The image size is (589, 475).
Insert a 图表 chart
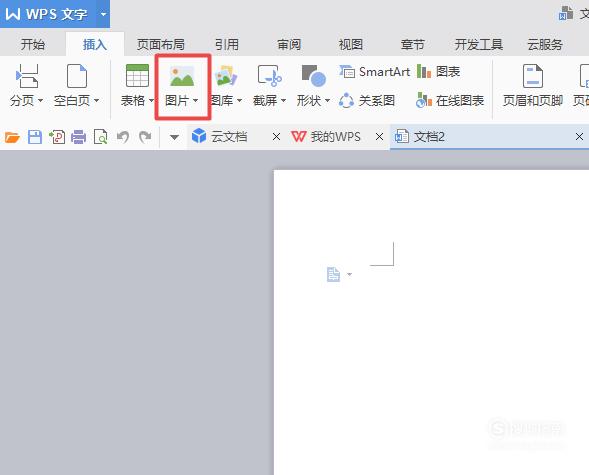[438, 71]
